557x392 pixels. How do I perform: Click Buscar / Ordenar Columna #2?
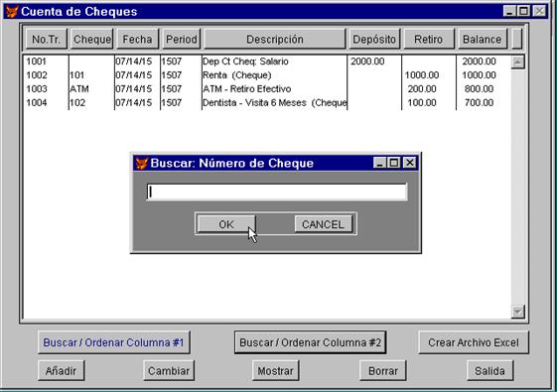(310, 342)
